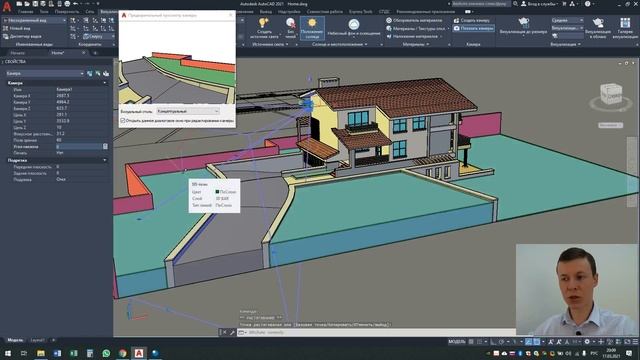Open the Главная ribbon tab
The width and height of the screenshot is (640, 360).
(x=25, y=12)
